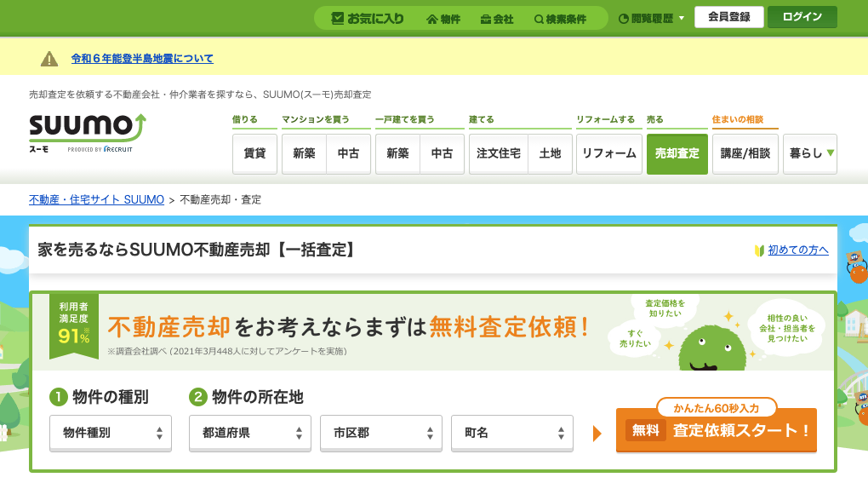Click the 会員登録 button
This screenshot has height=483, width=868.
click(x=729, y=17)
